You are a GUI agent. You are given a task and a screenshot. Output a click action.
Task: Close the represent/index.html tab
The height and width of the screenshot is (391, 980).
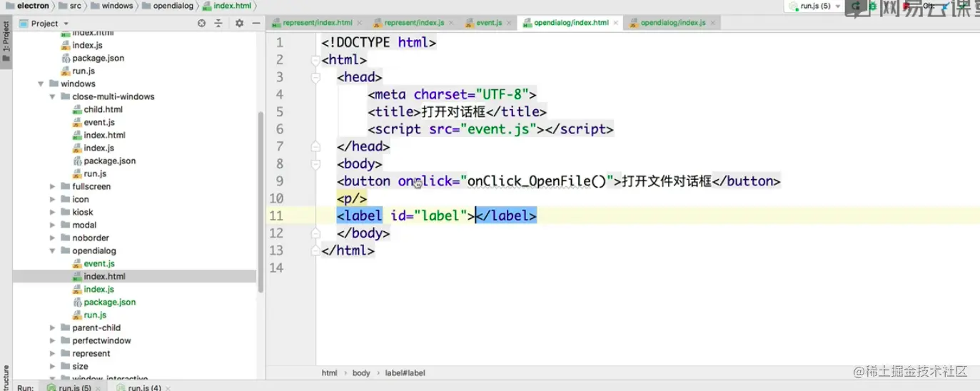pos(359,23)
